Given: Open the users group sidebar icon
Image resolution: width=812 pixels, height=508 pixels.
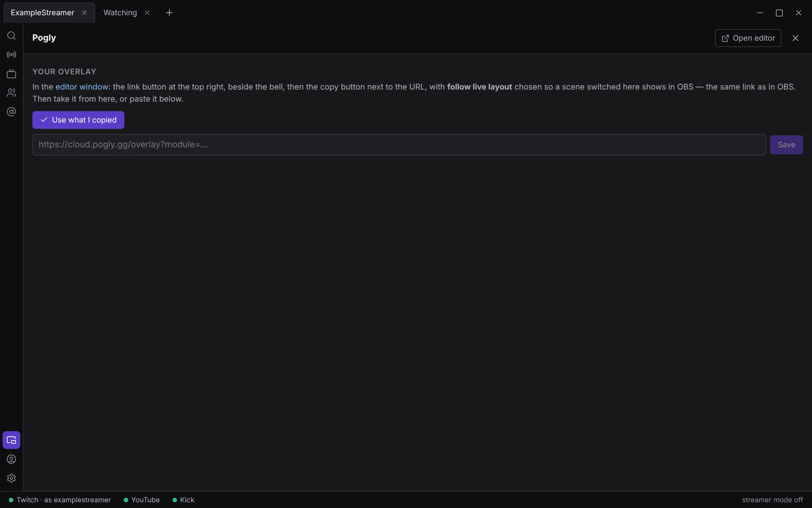Looking at the screenshot, I should pos(11,93).
